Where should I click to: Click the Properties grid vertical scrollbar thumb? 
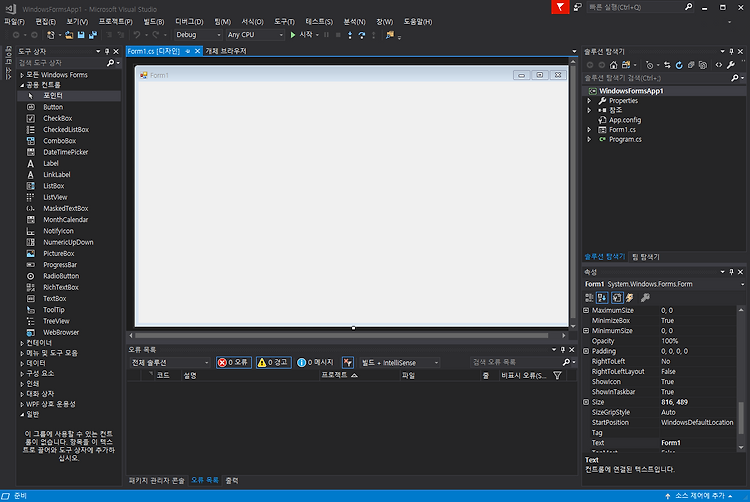point(741,417)
